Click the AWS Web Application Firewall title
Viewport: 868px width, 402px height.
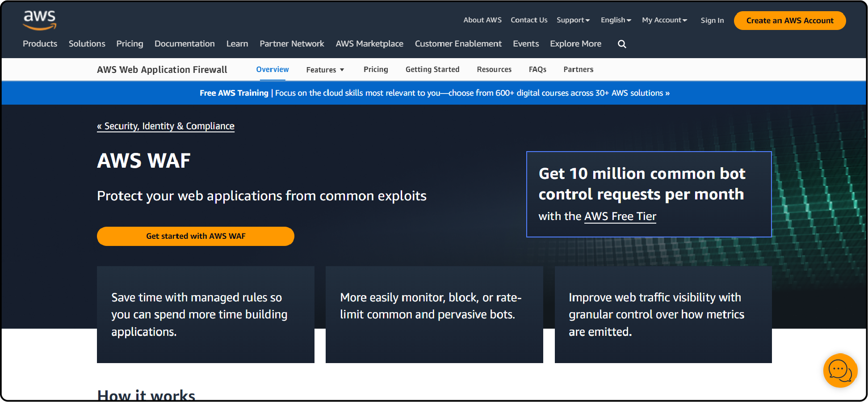click(162, 70)
